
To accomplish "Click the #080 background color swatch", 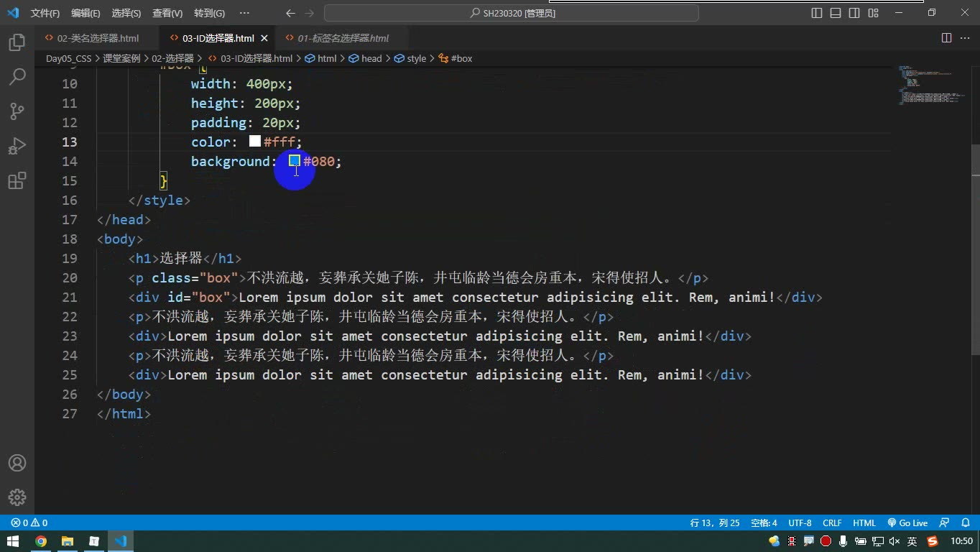I will [295, 161].
